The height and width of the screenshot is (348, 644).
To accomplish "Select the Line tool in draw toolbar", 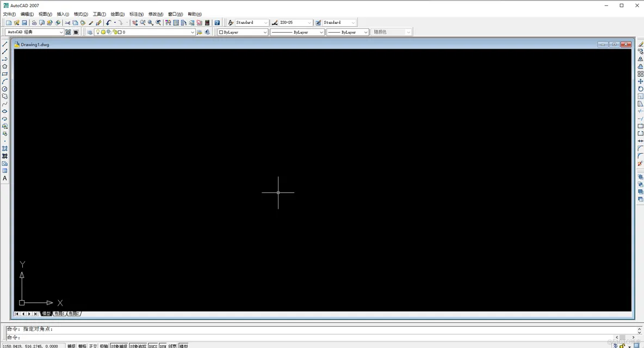I will pyautogui.click(x=5, y=44).
